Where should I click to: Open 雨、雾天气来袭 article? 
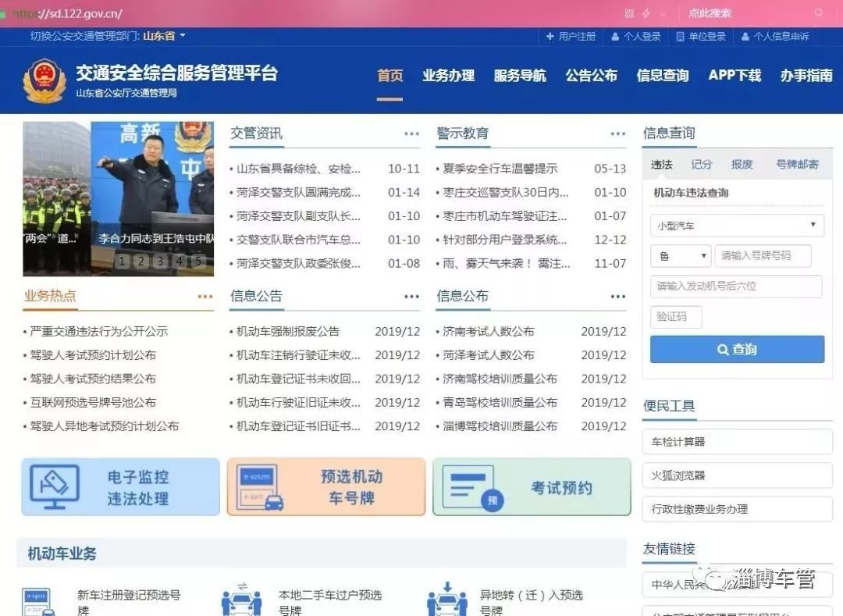(x=506, y=263)
